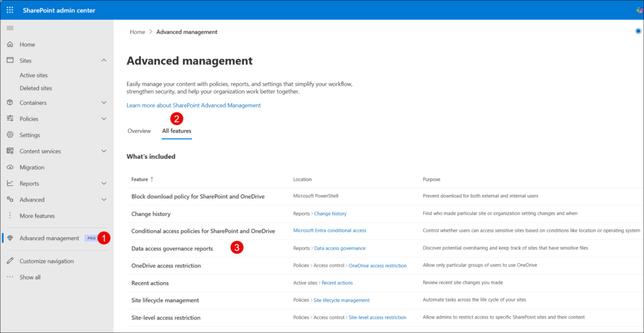644x333 pixels.
Task: Click the Home icon in sidebar
Action: pyautogui.click(x=10, y=45)
